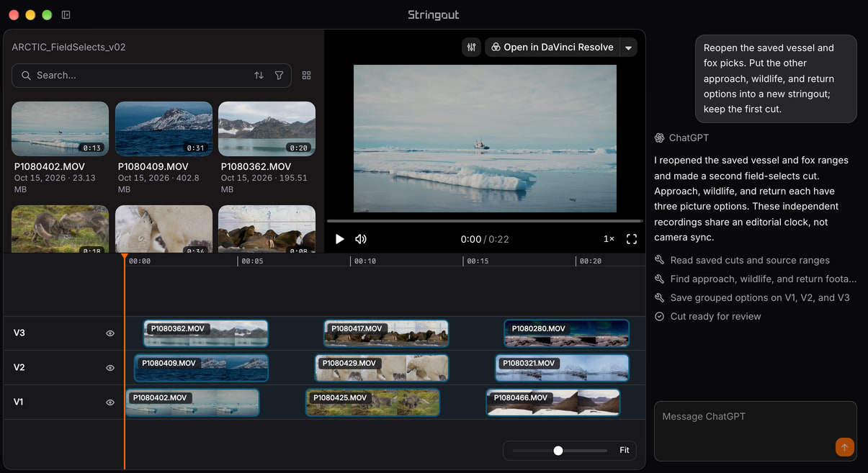Select the P1080429.MOV timeline clip
This screenshot has height=473, width=868.
382,368
